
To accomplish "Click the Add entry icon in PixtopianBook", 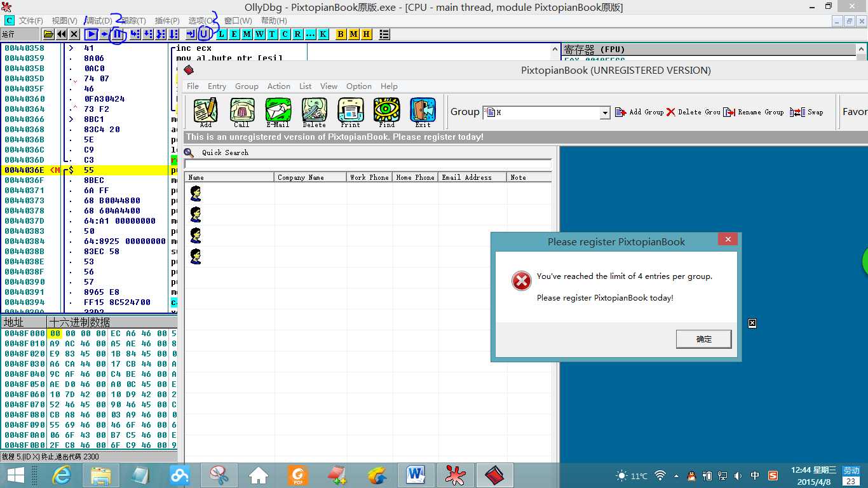I will [205, 112].
